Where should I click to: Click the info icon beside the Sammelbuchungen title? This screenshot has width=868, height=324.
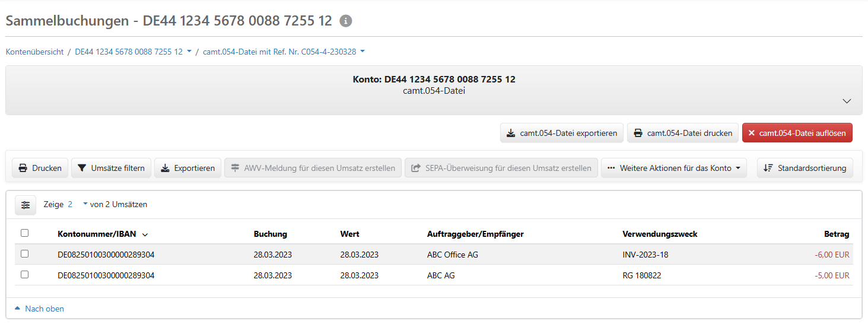point(346,21)
